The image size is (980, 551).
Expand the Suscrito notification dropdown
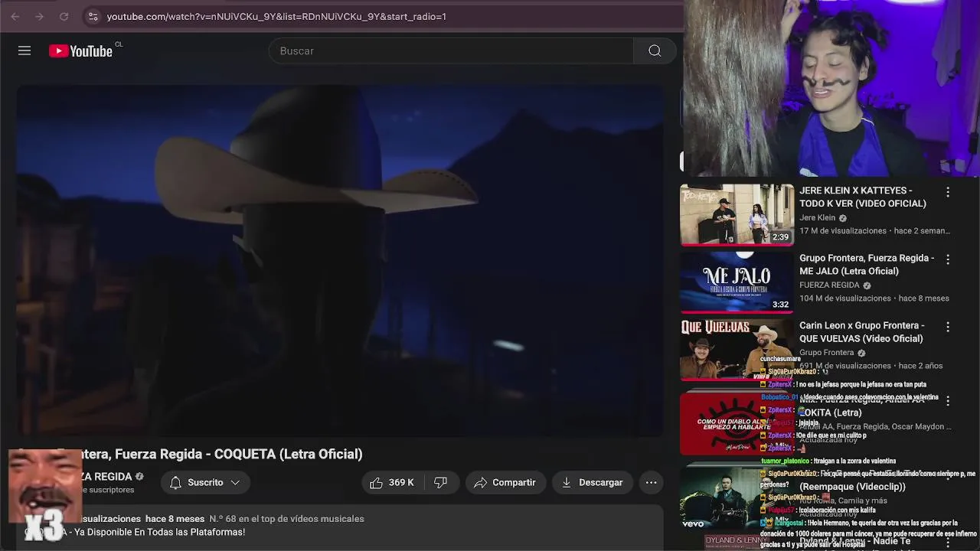tap(204, 482)
